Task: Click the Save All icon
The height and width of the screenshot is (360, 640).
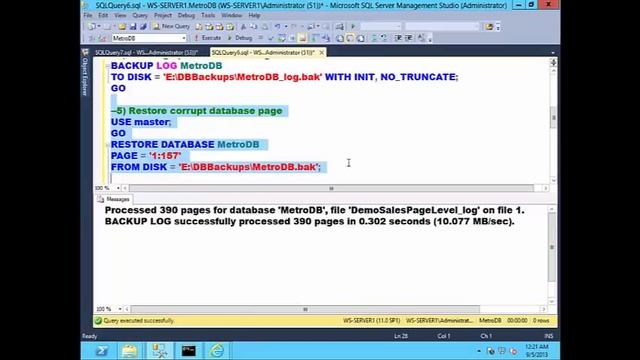Action: coord(143,27)
